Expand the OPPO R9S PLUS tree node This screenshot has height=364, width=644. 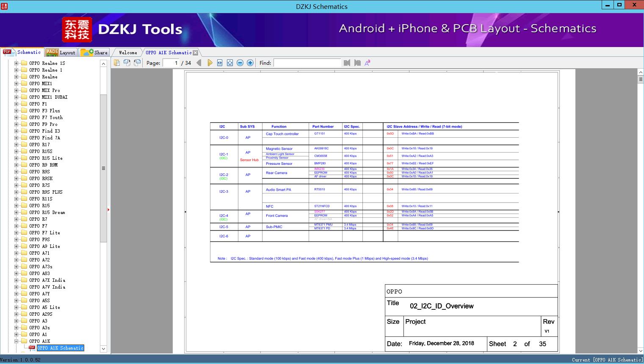(16, 192)
